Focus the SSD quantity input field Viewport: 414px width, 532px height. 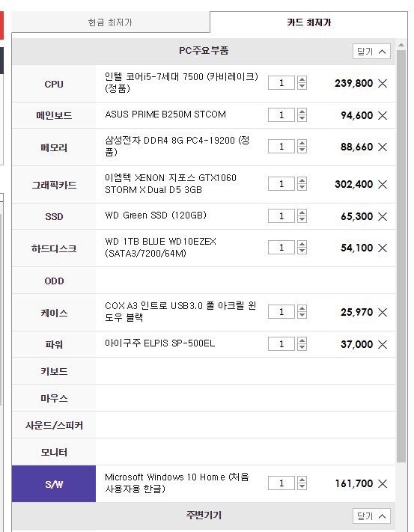tap(281, 216)
